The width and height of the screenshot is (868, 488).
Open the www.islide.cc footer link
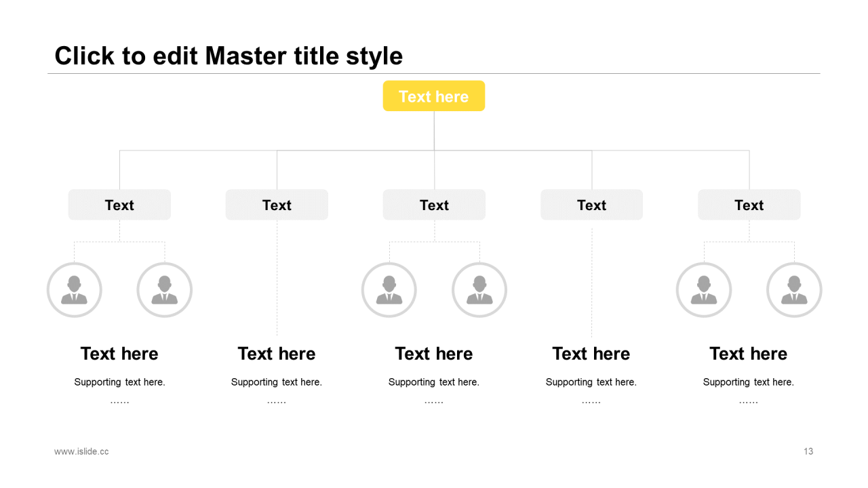(x=81, y=451)
